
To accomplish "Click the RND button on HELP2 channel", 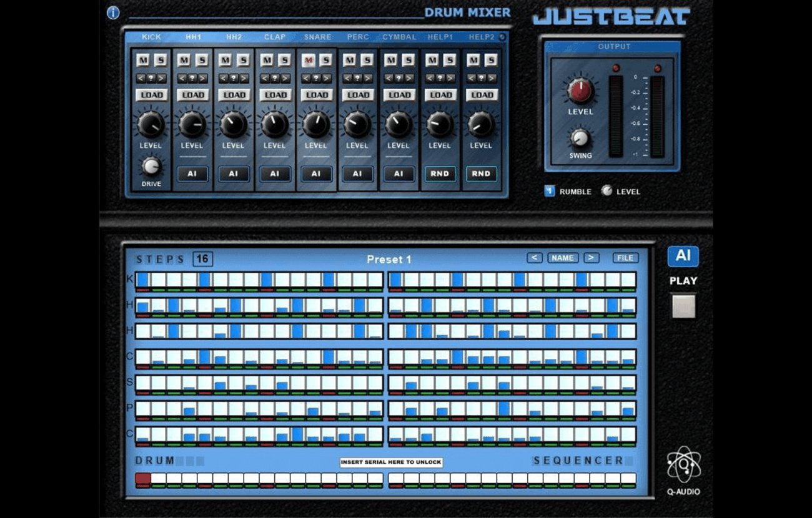I will (x=481, y=174).
